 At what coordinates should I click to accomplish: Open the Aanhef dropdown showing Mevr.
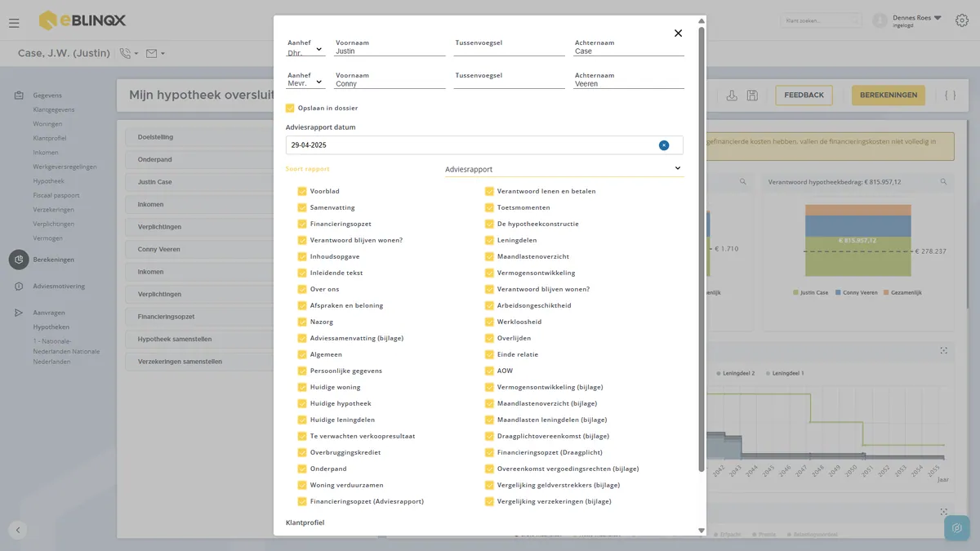tap(305, 83)
